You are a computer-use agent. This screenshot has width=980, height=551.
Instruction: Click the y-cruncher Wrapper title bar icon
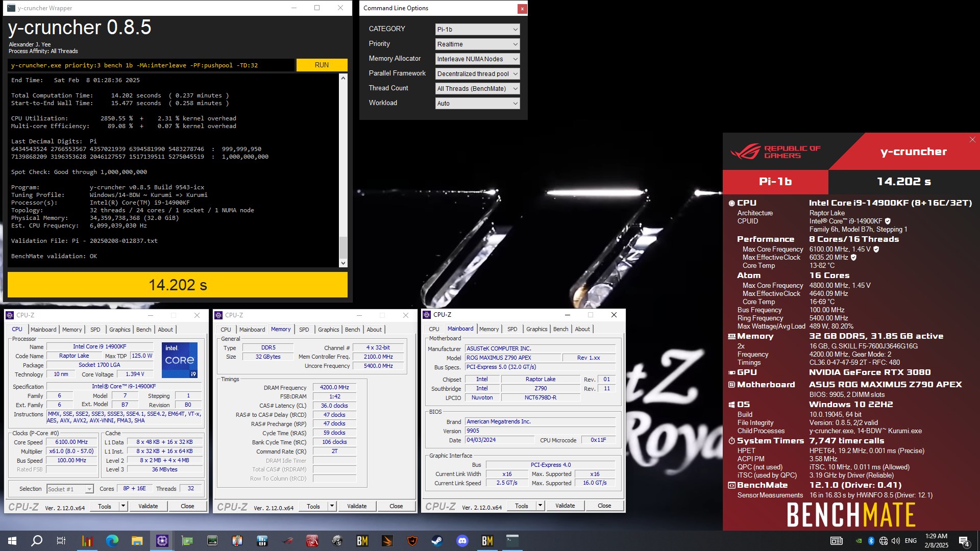11,8
